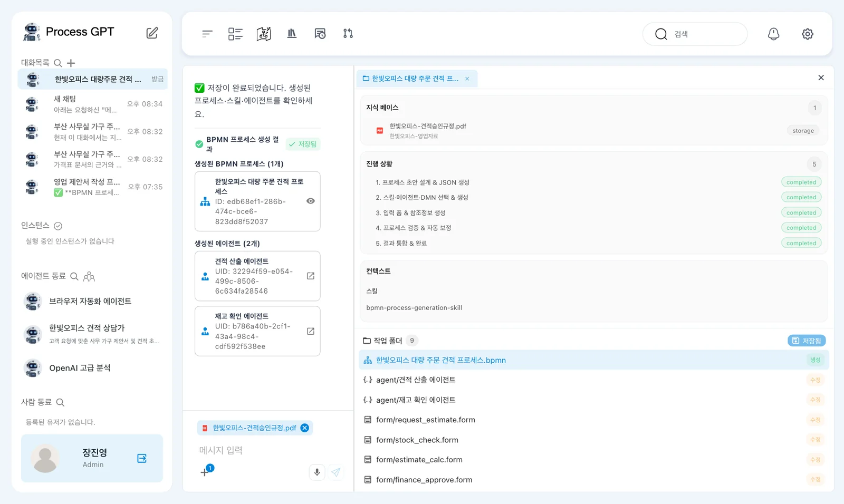Image resolution: width=844 pixels, height=504 pixels.
Task: Open the agent group icon beside 에이전트 동료
Action: click(89, 276)
